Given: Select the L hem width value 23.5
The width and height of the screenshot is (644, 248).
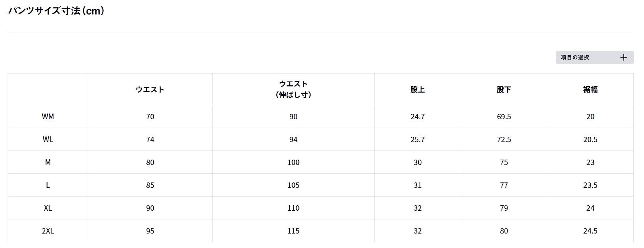Looking at the screenshot, I should point(590,185).
